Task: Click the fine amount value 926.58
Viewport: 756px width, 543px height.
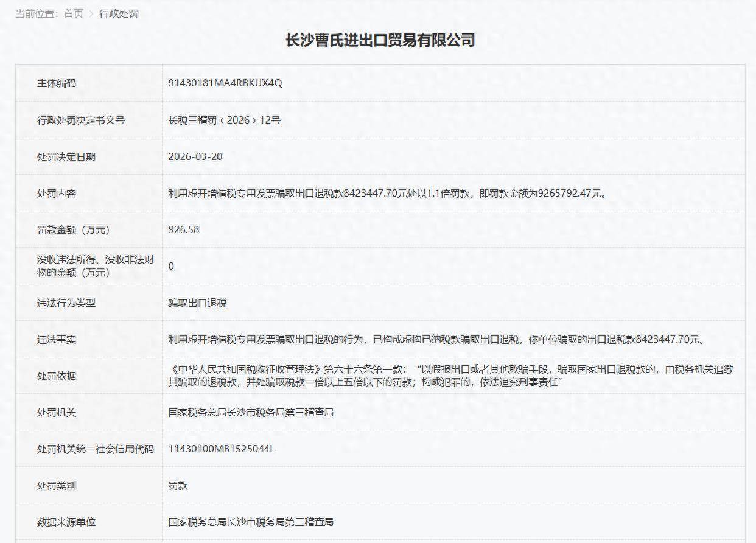Action: (184, 229)
